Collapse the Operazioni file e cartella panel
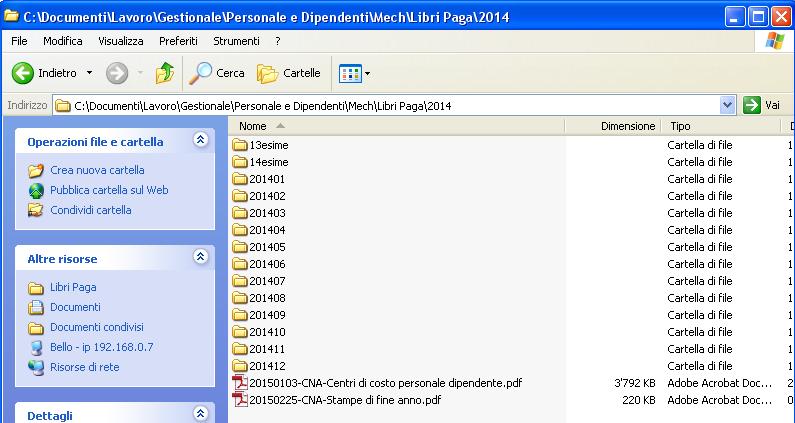This screenshot has width=795, height=423. 200,141
